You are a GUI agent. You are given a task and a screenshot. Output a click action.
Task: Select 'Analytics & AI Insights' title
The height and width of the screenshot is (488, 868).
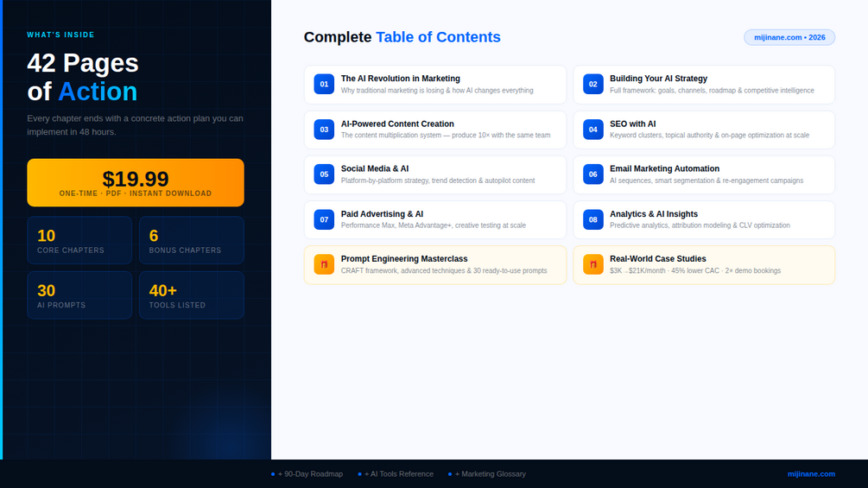click(653, 214)
